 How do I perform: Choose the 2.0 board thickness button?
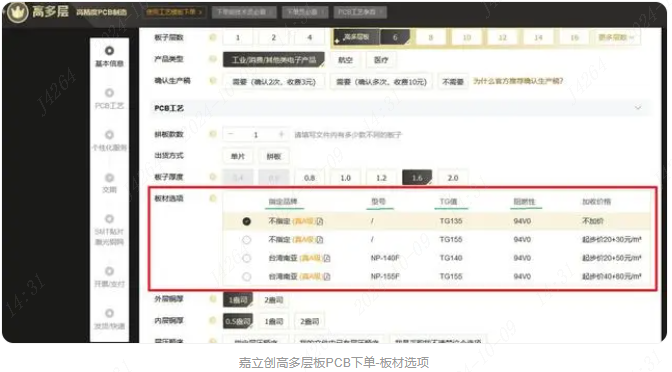[x=453, y=177]
